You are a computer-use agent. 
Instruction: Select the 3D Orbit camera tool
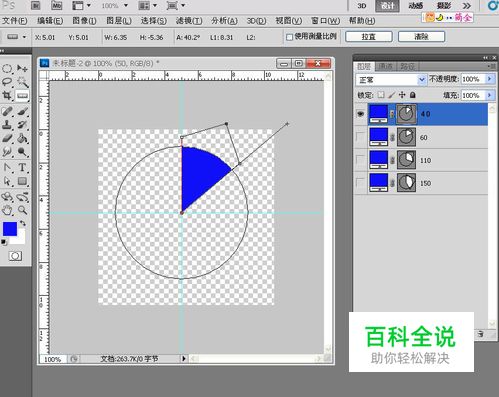coord(22,197)
